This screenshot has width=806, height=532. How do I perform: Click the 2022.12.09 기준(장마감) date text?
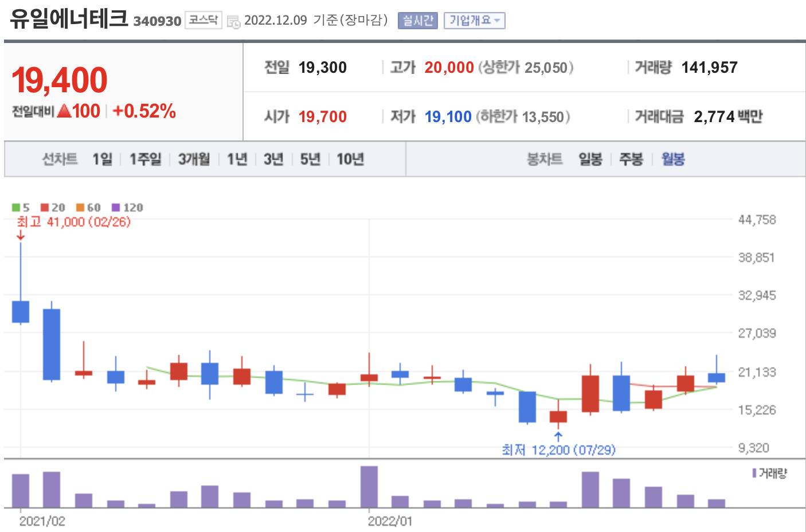click(316, 20)
